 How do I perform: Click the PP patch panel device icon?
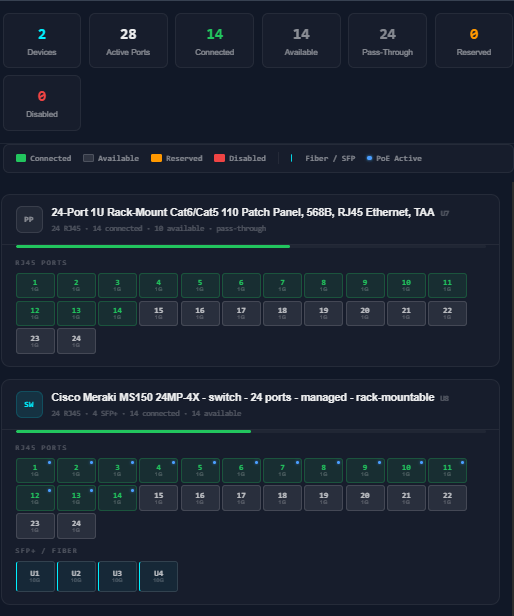coord(29,219)
